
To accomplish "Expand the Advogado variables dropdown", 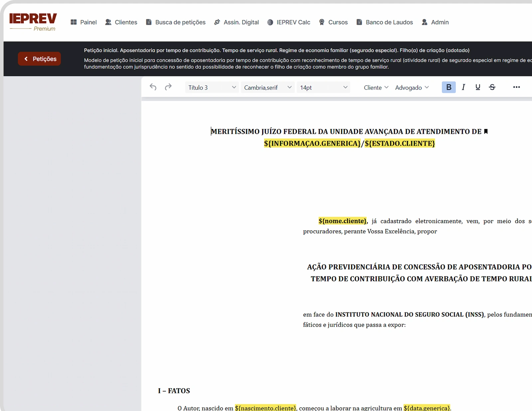I will [412, 87].
